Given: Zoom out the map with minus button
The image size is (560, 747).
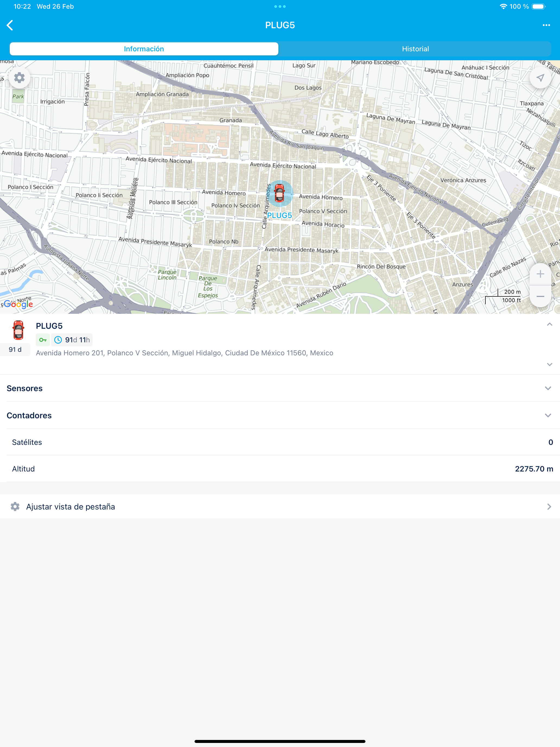Looking at the screenshot, I should [540, 296].
